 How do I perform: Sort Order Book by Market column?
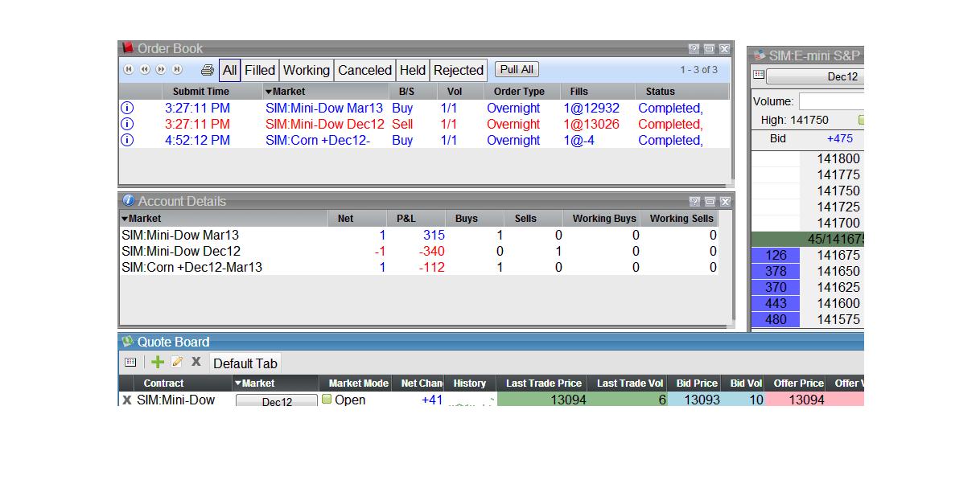click(x=325, y=92)
